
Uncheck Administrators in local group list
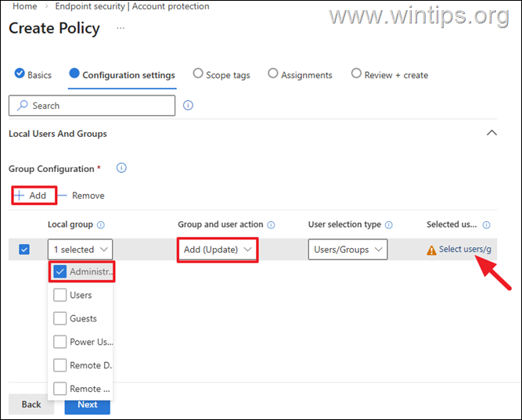(x=60, y=272)
